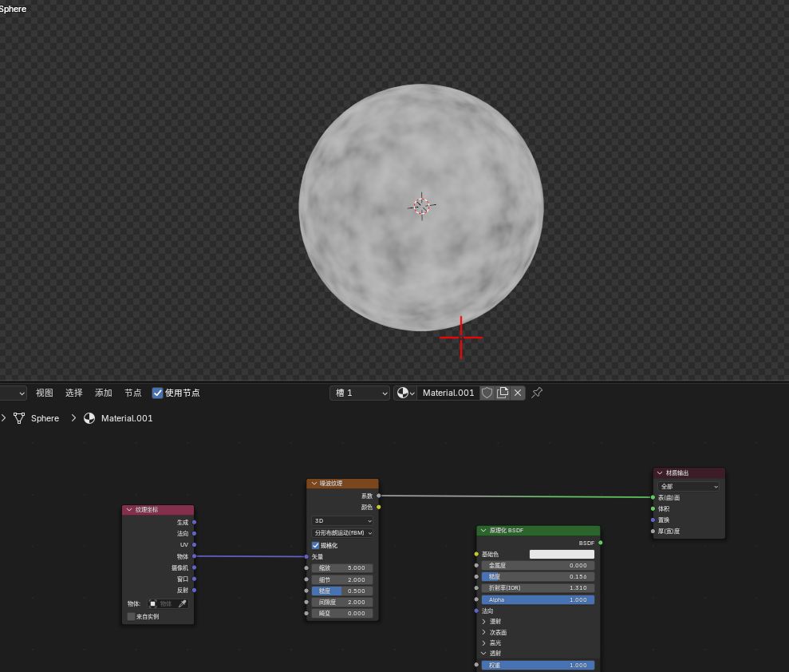Uncheck the 使用节点 checkbox
789x672 pixels.
click(157, 393)
